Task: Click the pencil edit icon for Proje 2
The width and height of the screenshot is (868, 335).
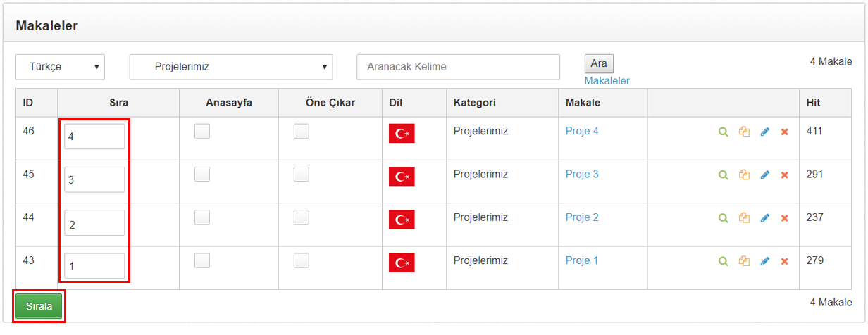Action: coord(765,218)
